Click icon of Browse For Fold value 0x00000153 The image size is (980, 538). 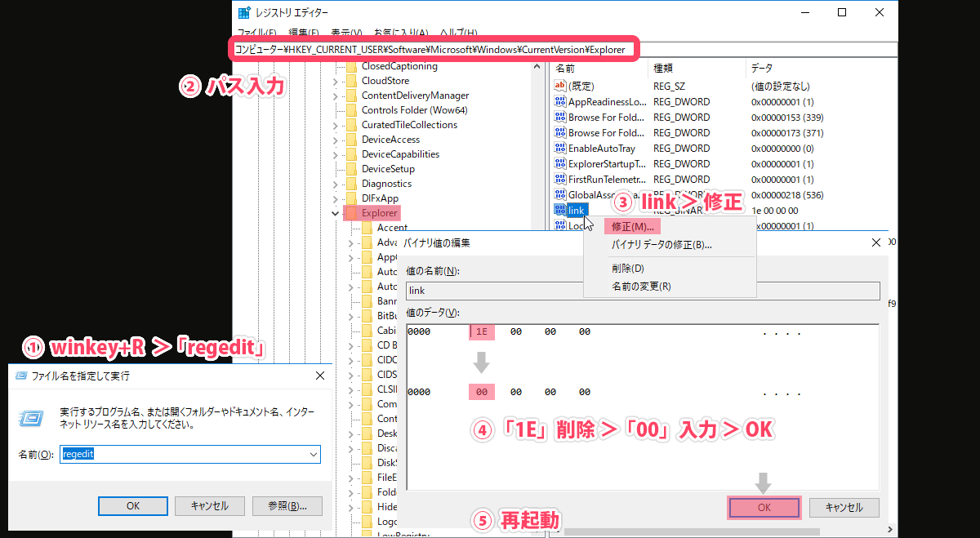pyautogui.click(x=560, y=118)
